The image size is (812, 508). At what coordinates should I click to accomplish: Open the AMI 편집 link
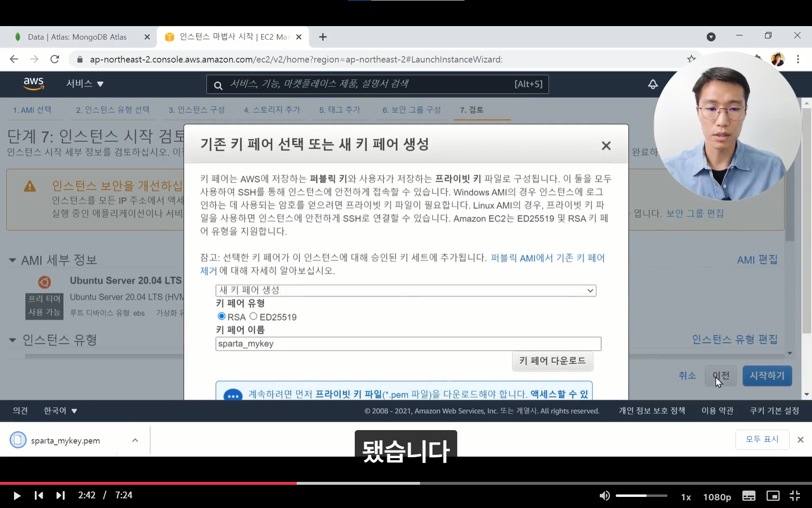(x=757, y=260)
